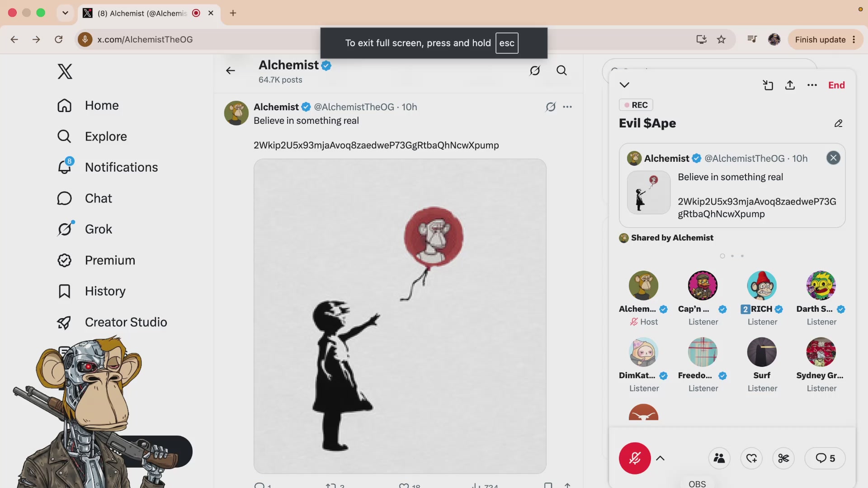Click the pop-out Space icon
The height and width of the screenshot is (488, 868).
768,85
